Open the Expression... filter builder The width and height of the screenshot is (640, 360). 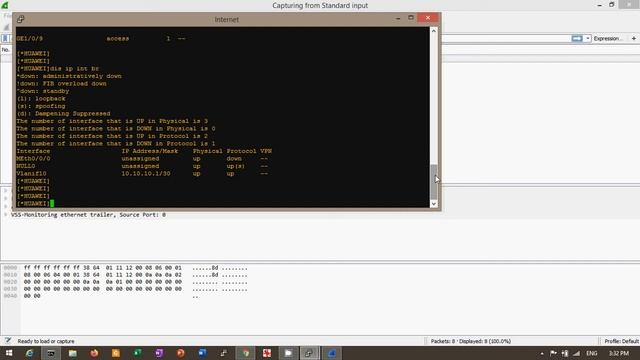[608, 38]
